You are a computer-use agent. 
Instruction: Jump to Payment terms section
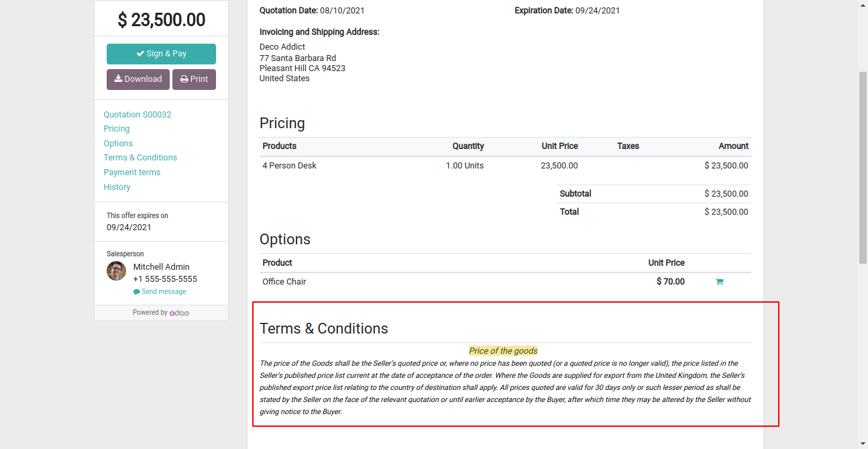tap(132, 172)
